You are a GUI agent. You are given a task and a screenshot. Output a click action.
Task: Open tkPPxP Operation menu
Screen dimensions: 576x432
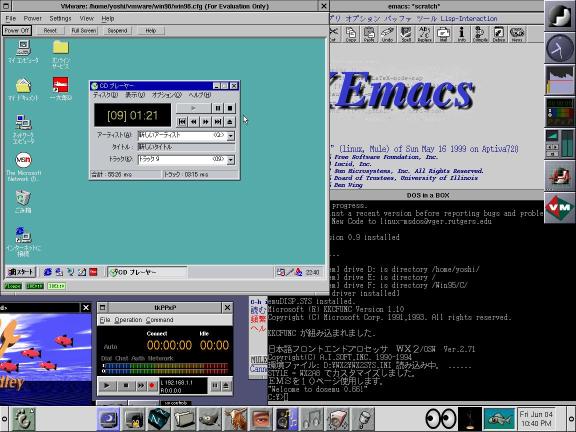pos(128,320)
